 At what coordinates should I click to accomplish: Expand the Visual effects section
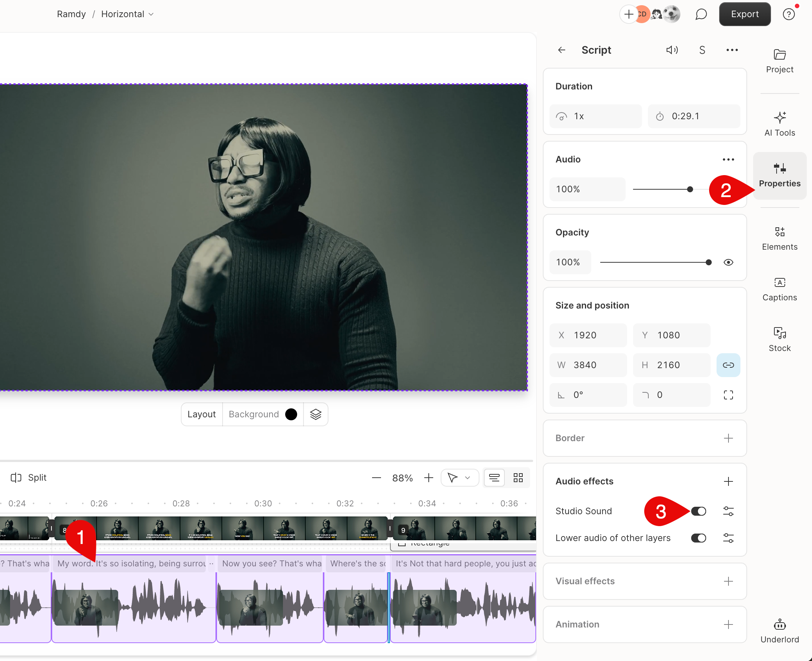click(x=728, y=581)
